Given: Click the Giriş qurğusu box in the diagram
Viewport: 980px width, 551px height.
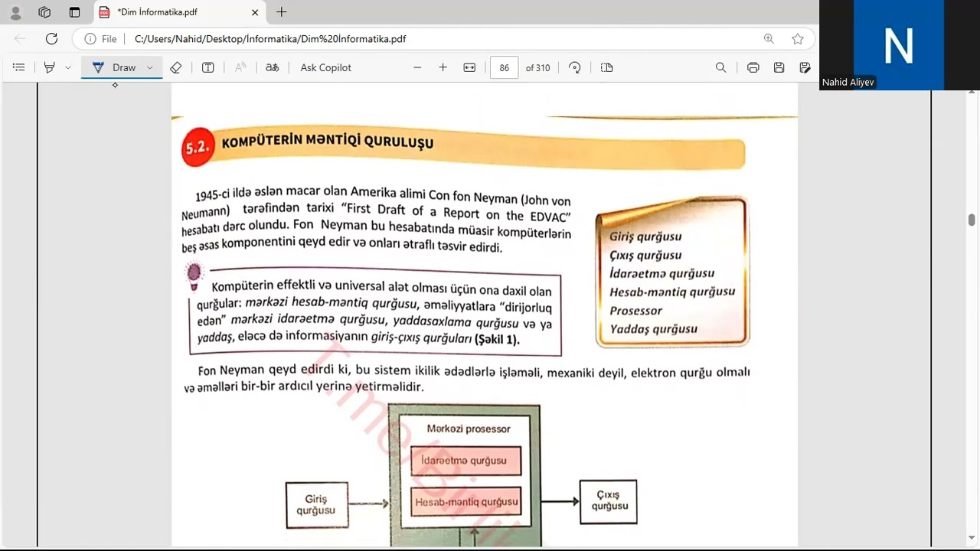Looking at the screenshot, I should pos(316,505).
